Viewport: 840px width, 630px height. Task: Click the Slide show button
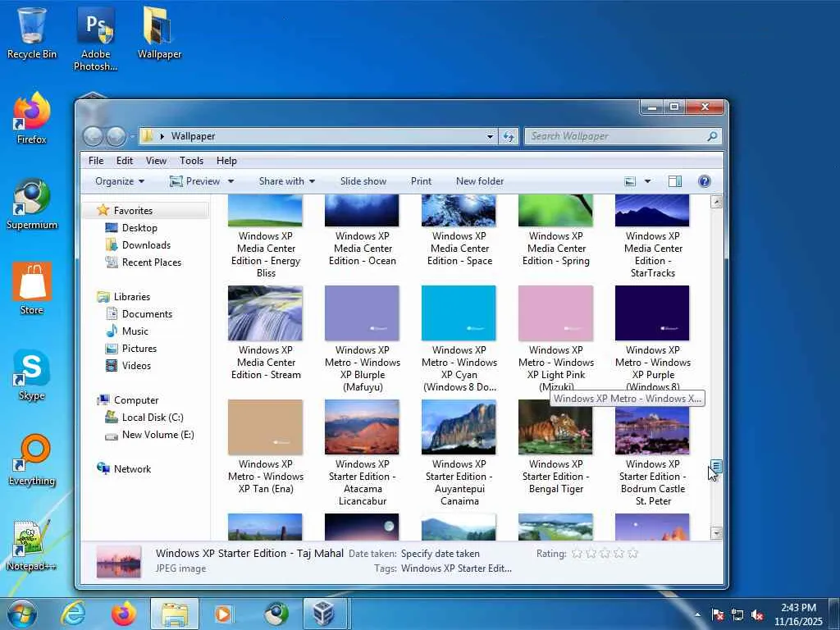(363, 181)
